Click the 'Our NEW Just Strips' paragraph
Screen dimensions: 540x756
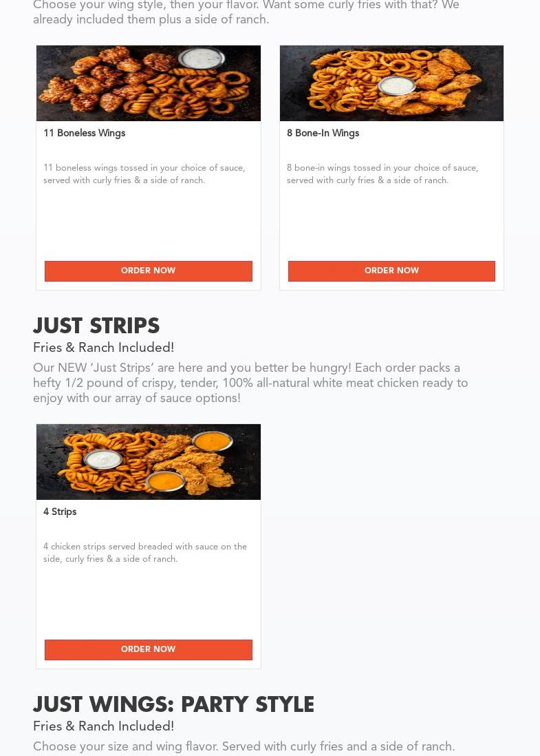click(x=250, y=383)
